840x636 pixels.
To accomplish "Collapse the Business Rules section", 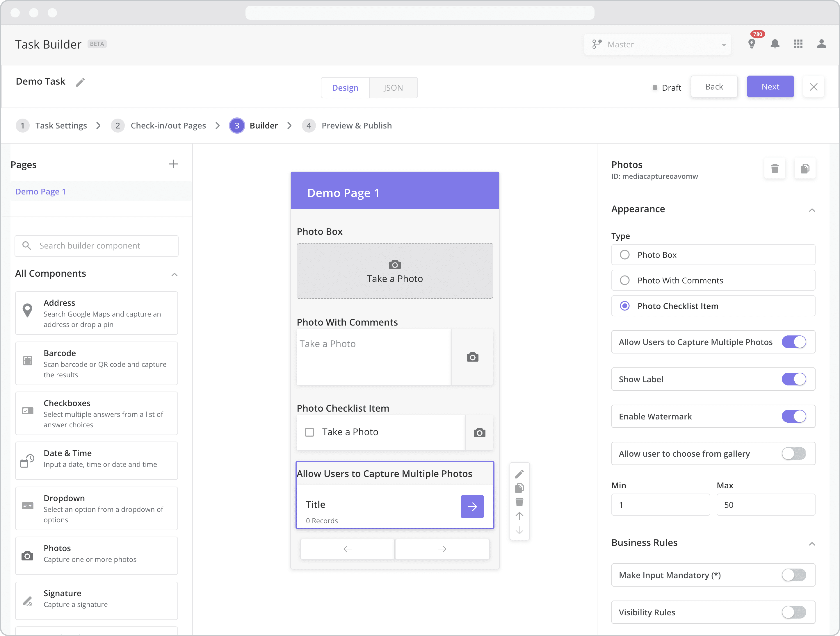I will 811,543.
